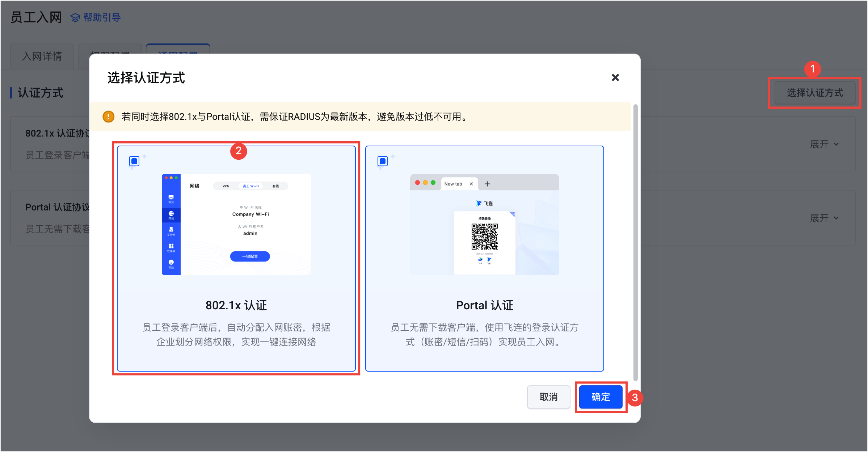Viewport: 868px width, 452px height.
Task: Click the RADIUS version warning text
Action: 295,117
